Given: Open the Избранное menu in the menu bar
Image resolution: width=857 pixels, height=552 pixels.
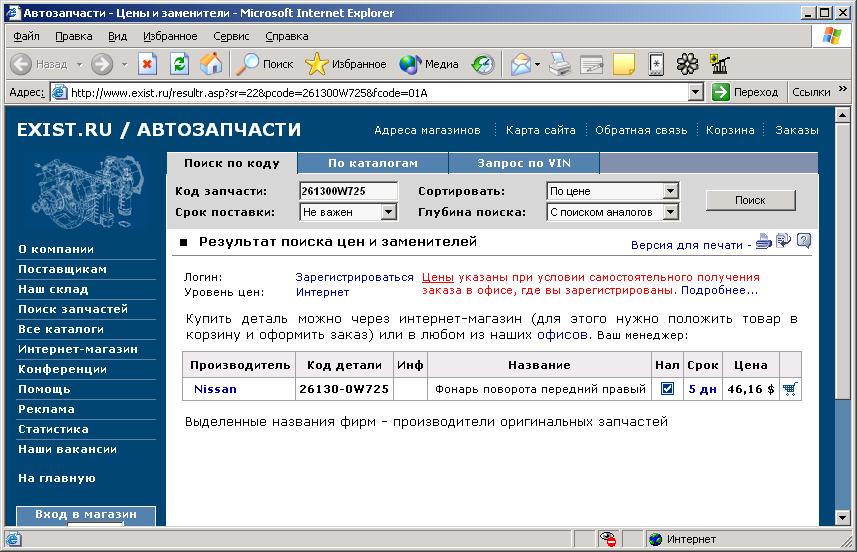Looking at the screenshot, I should 170,36.
